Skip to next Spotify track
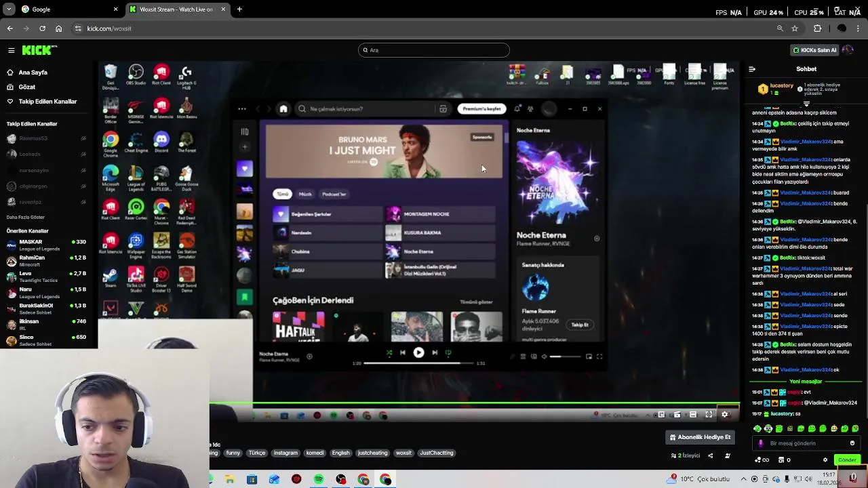 [x=435, y=352]
